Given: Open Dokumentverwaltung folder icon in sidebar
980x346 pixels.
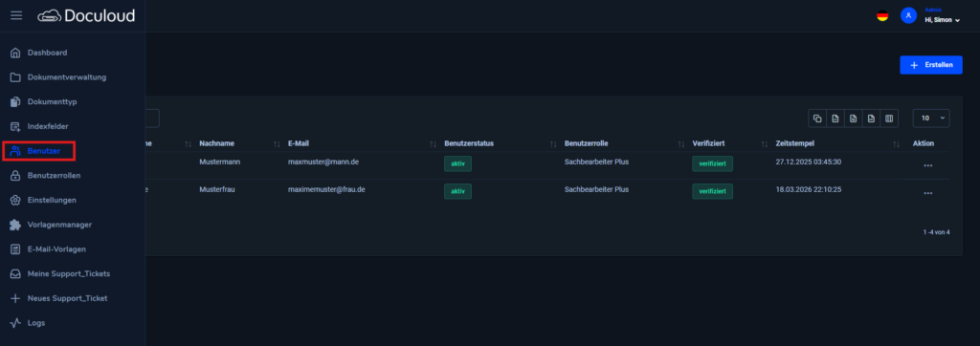Looking at the screenshot, I should 15,77.
